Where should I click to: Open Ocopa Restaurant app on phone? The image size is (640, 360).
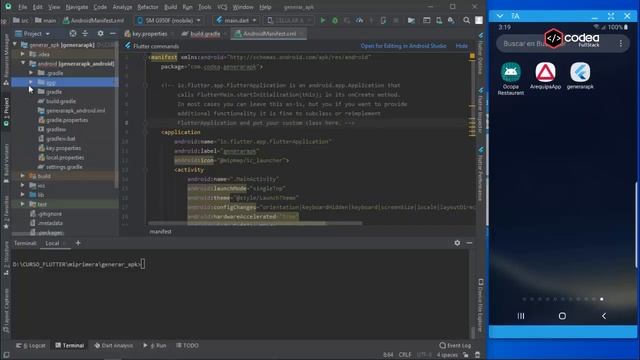[511, 79]
